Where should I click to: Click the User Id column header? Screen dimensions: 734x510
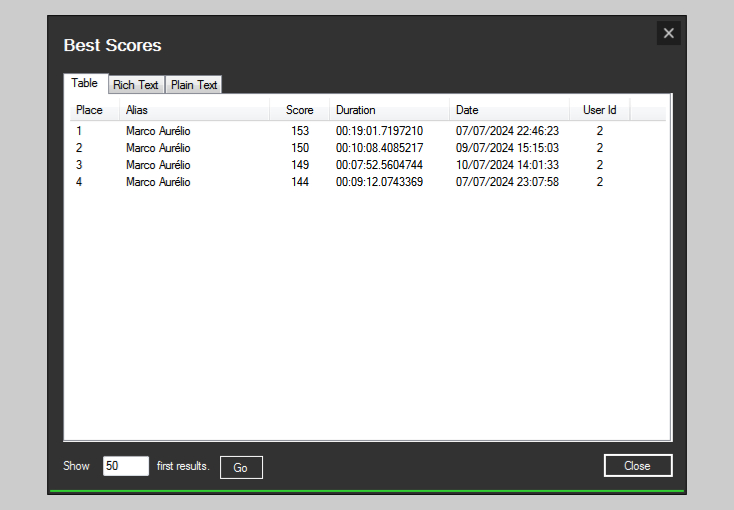(x=599, y=110)
